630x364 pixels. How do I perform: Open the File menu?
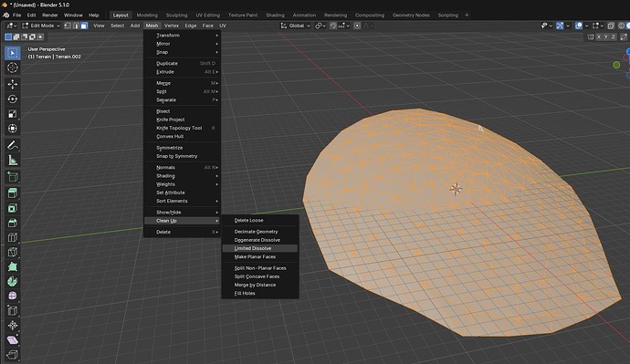point(16,15)
